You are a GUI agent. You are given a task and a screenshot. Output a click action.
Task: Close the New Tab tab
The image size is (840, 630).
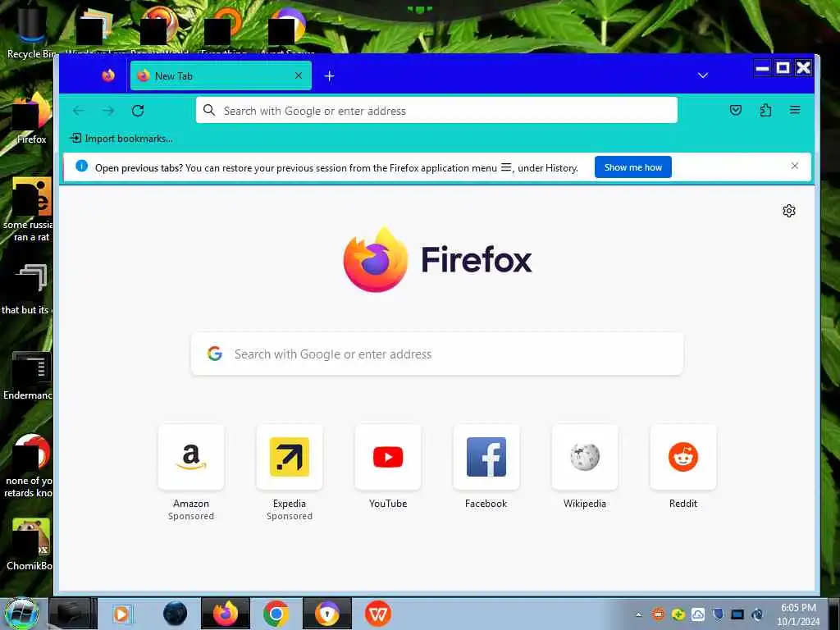pos(299,75)
